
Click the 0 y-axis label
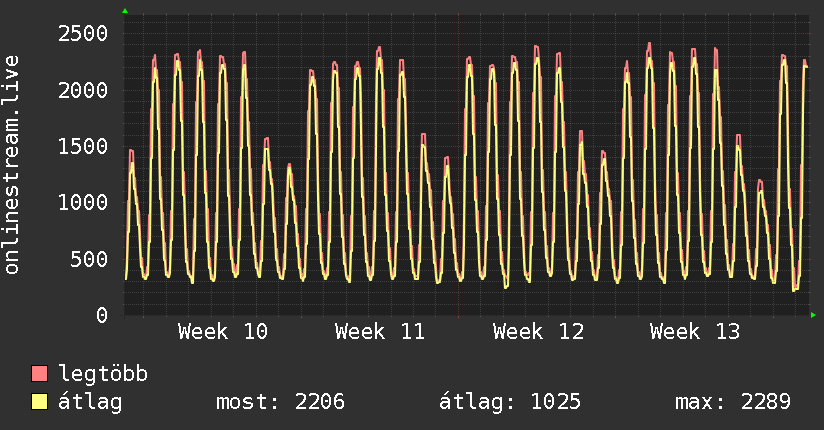tap(102, 315)
